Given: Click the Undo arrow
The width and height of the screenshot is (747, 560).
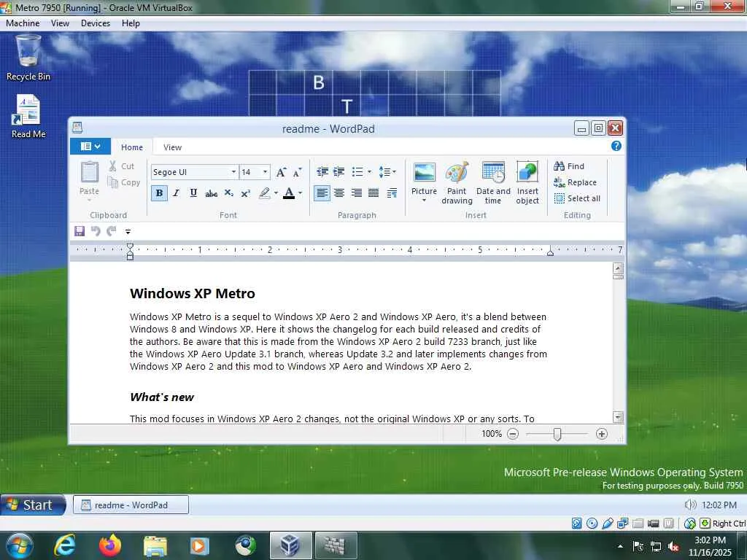Looking at the screenshot, I should (x=96, y=231).
